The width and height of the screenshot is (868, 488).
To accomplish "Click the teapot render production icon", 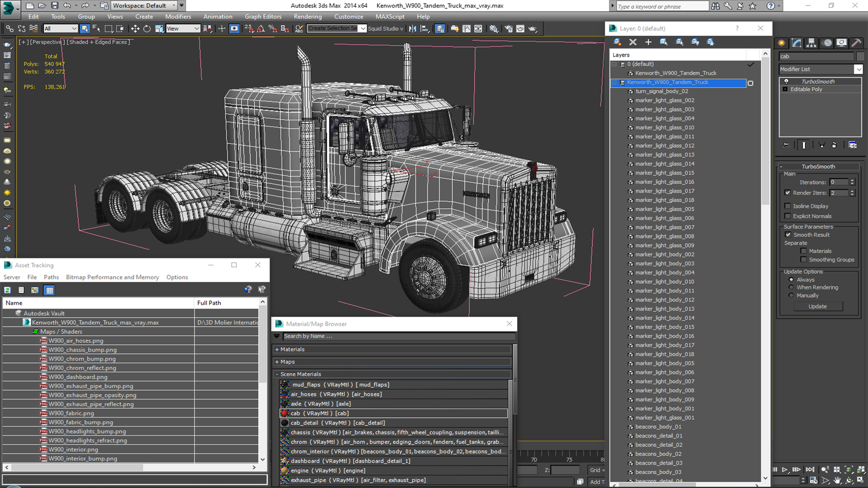I will 533,28.
